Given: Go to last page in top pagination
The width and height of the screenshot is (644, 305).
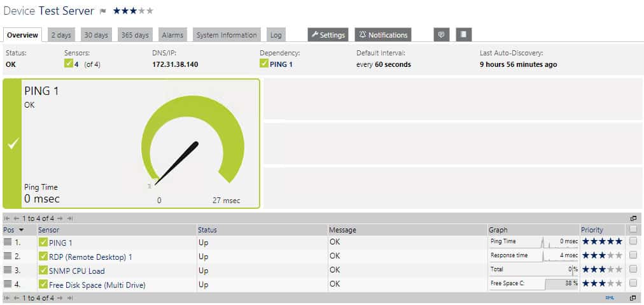Looking at the screenshot, I should (x=70, y=218).
